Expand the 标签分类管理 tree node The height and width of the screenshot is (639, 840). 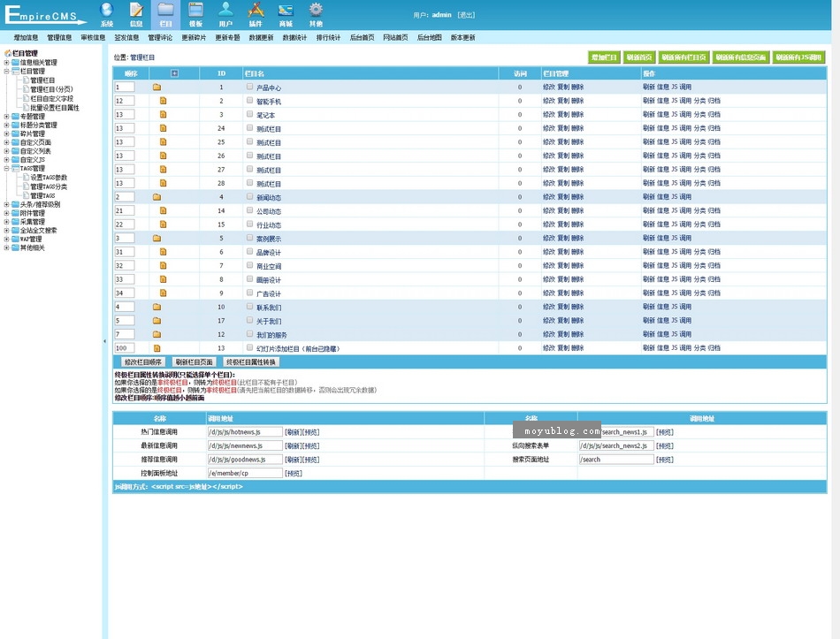coord(6,125)
